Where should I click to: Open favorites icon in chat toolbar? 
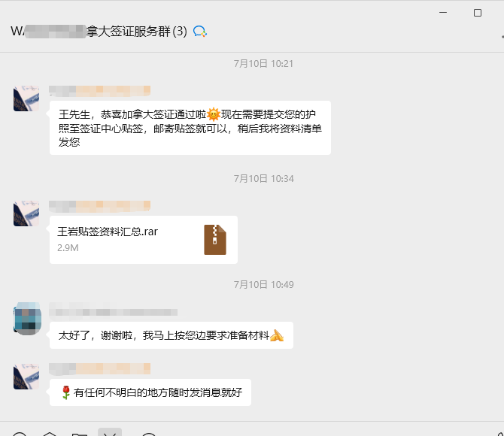tap(50, 434)
